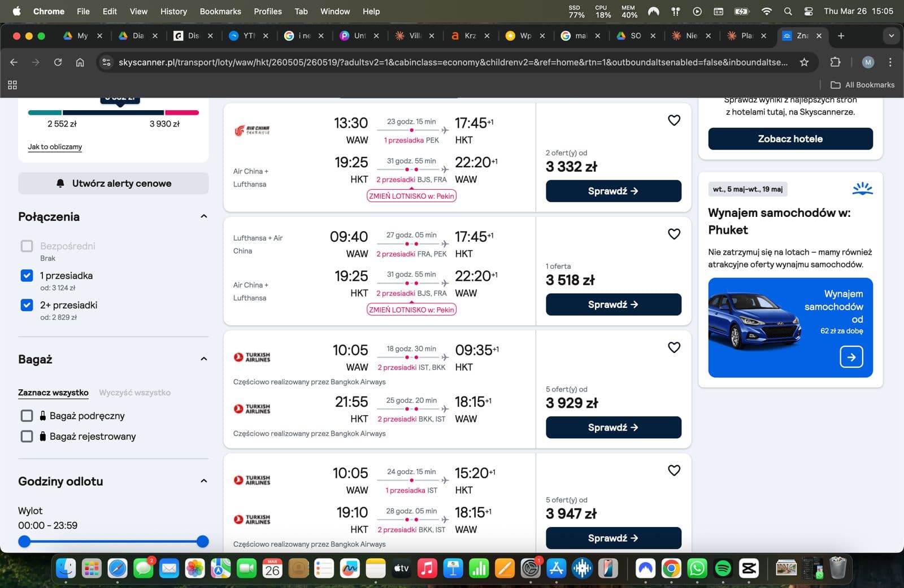Open the Chrome extensions puzzle icon

835,62
